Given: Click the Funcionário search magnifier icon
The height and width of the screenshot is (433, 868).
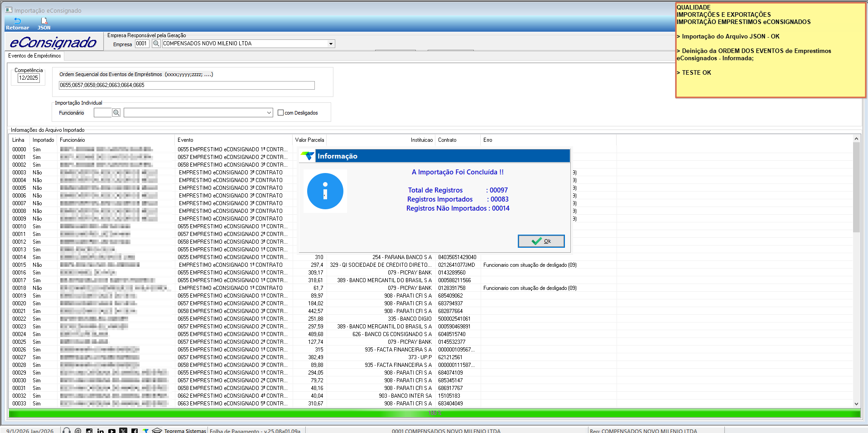Looking at the screenshot, I should 116,113.
